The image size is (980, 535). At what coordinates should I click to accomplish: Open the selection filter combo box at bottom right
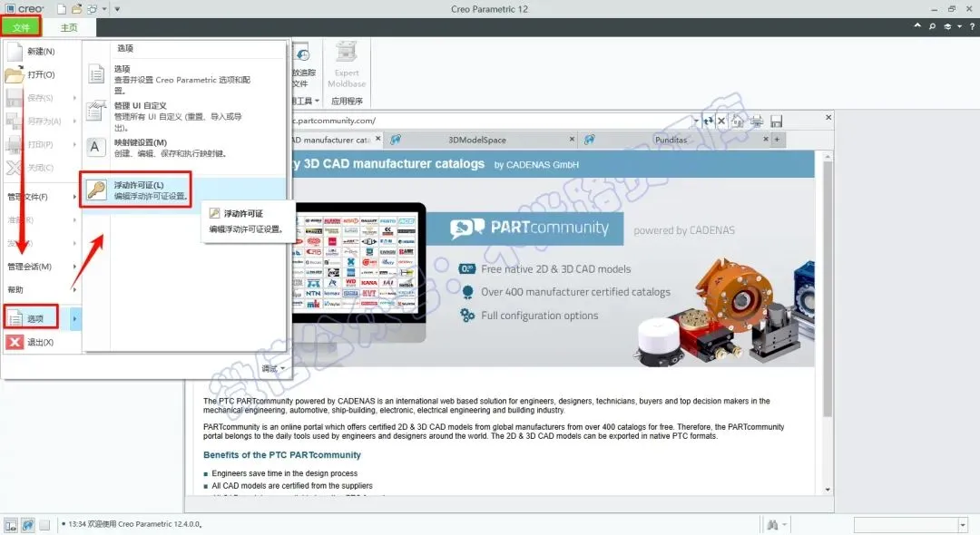coord(911,524)
